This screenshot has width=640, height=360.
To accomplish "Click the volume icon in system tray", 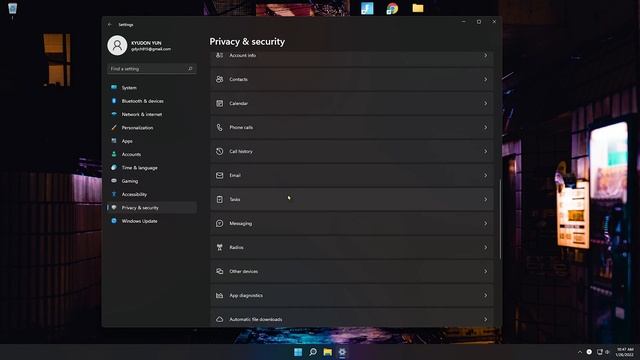I will point(607,352).
